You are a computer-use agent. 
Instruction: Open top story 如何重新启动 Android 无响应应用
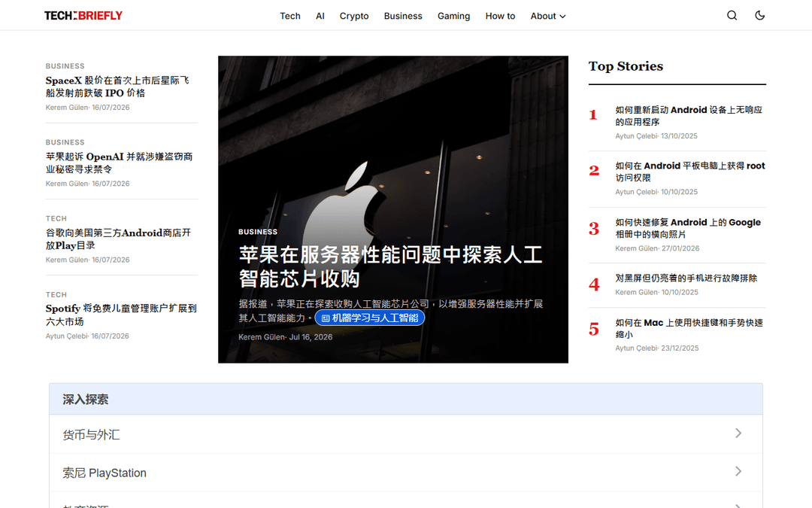[689, 116]
